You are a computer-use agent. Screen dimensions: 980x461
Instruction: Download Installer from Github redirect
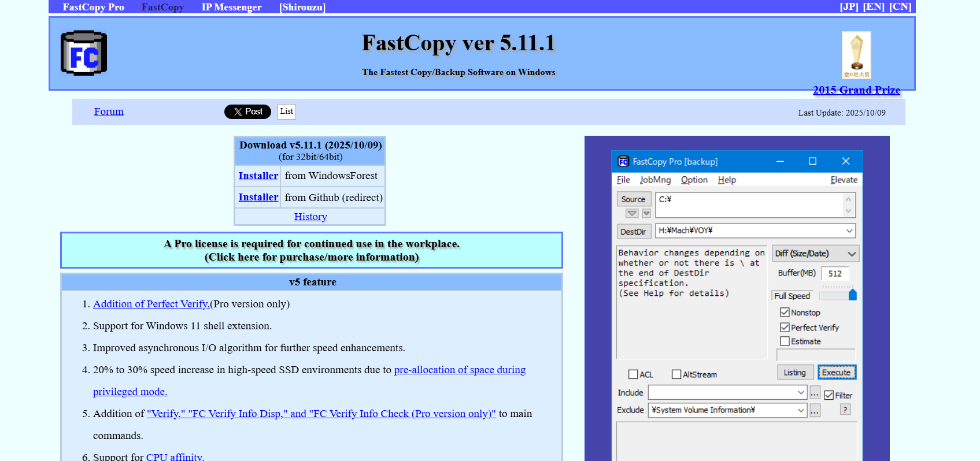coord(258,197)
